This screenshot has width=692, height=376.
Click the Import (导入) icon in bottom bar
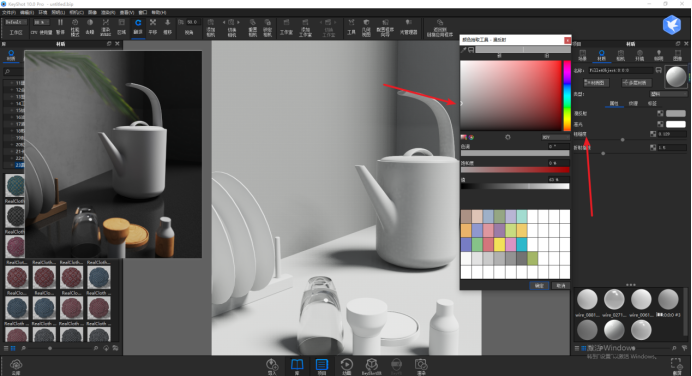[x=272, y=366]
